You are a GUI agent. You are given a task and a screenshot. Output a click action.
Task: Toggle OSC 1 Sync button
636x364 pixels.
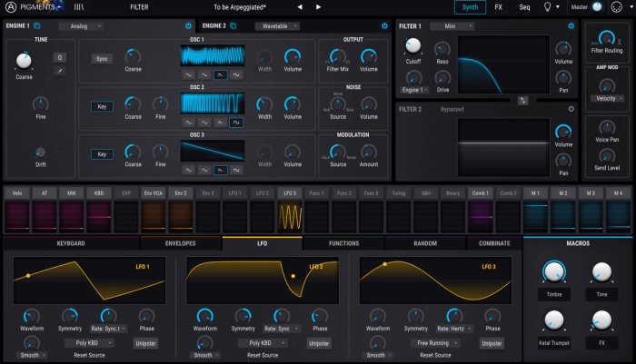102,59
